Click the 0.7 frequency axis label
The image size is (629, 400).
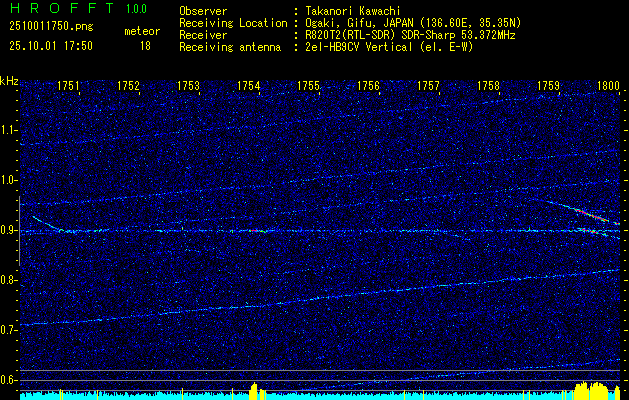click(9, 330)
